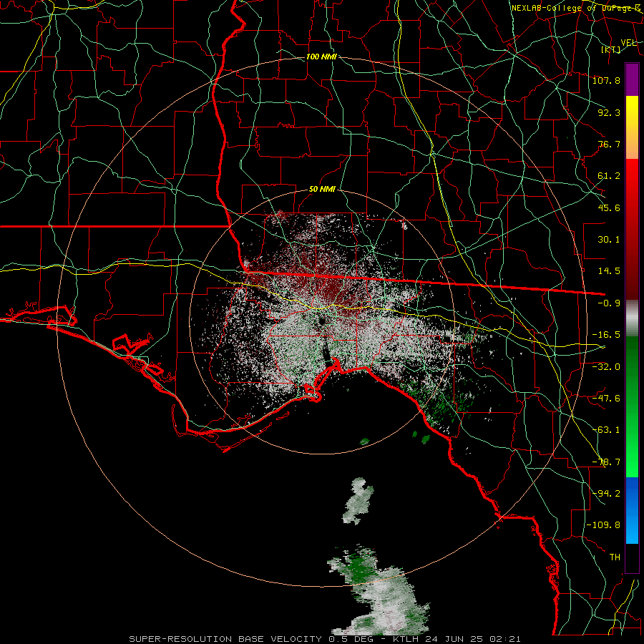The image size is (644, 644).
Task: Select the -16.5 velocity scale value
Action: point(606,335)
